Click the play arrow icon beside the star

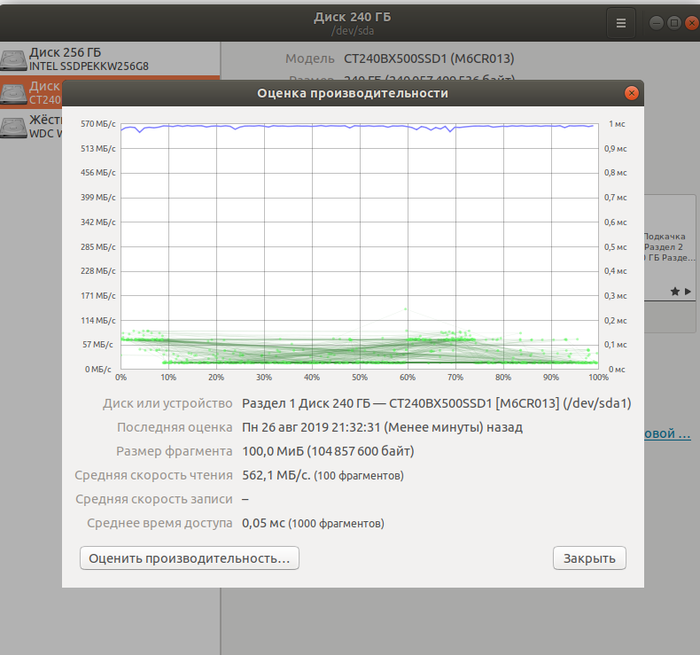point(688,292)
